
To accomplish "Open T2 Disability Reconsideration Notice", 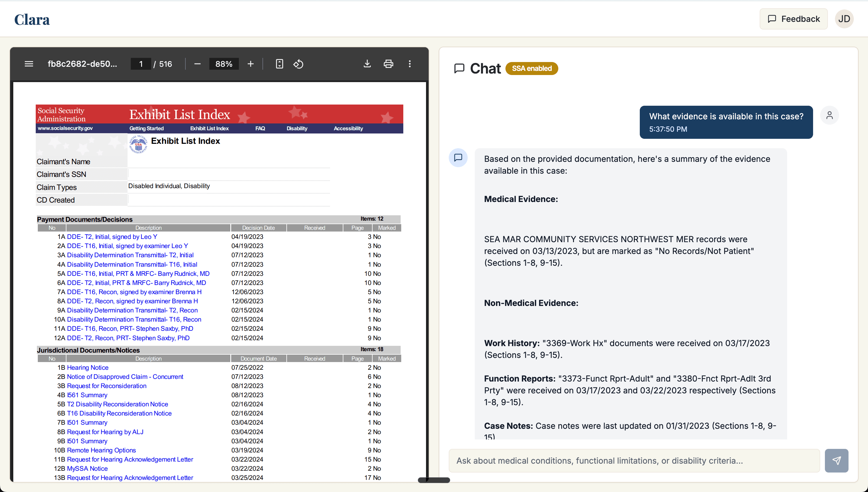I will pos(118,404).
